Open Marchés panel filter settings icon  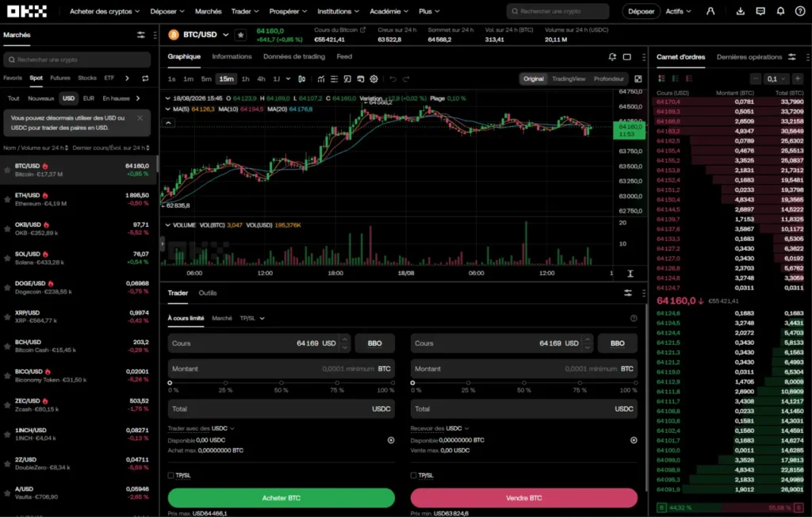click(x=141, y=35)
